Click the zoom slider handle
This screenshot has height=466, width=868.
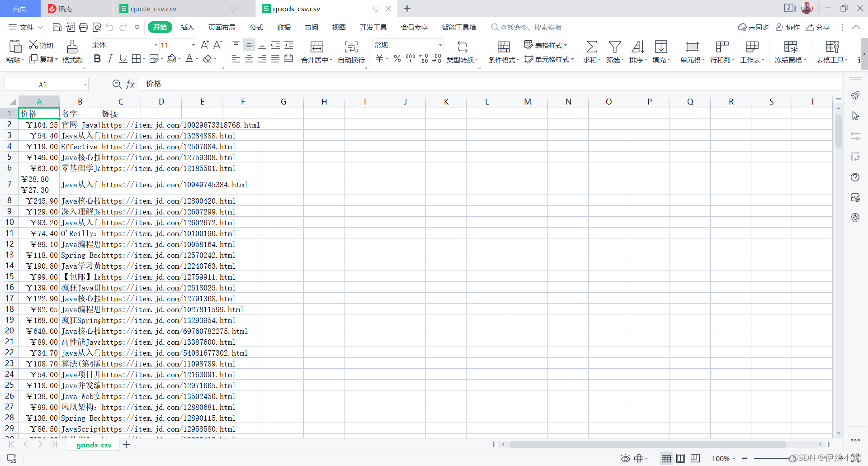(792, 458)
